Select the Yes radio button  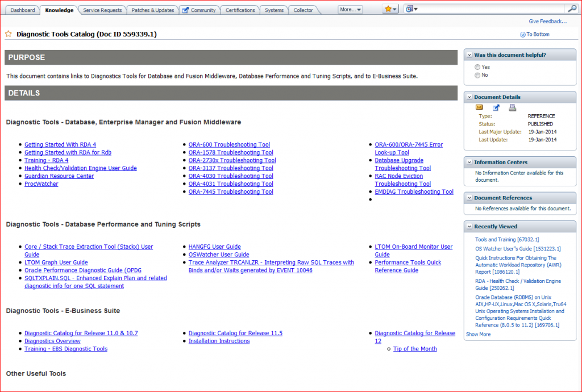click(x=477, y=67)
